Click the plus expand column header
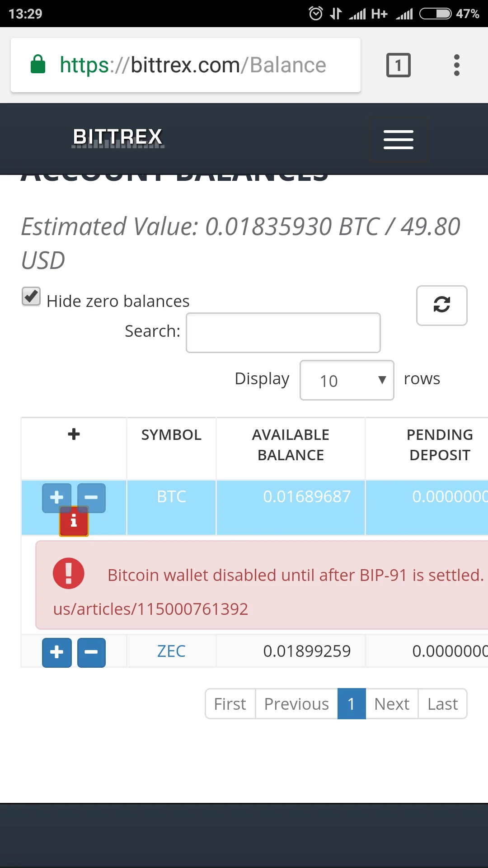The height and width of the screenshot is (868, 488). click(x=74, y=434)
